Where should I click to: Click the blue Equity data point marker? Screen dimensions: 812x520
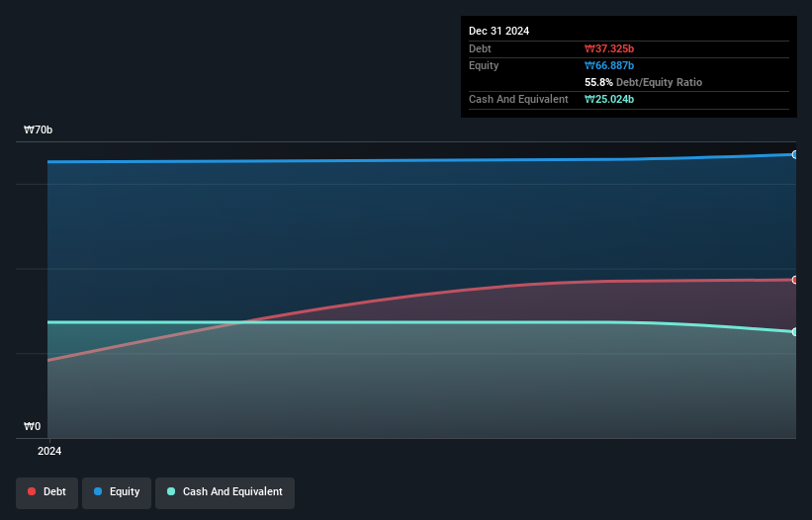(x=795, y=154)
